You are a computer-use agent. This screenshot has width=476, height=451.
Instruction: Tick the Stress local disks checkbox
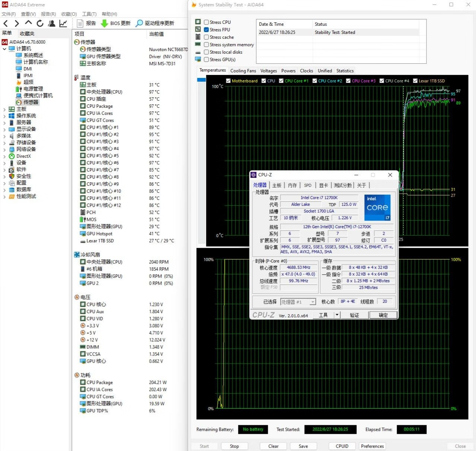tap(206, 52)
